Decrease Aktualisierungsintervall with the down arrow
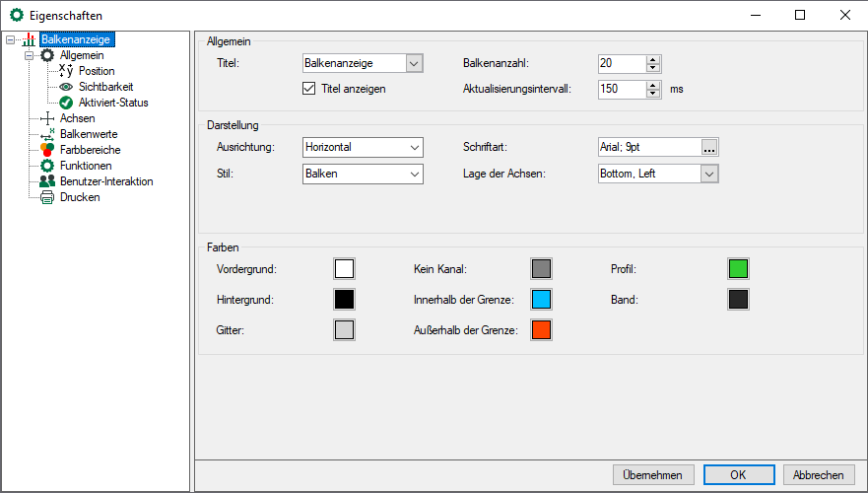Image resolution: width=868 pixels, height=493 pixels. pos(652,94)
